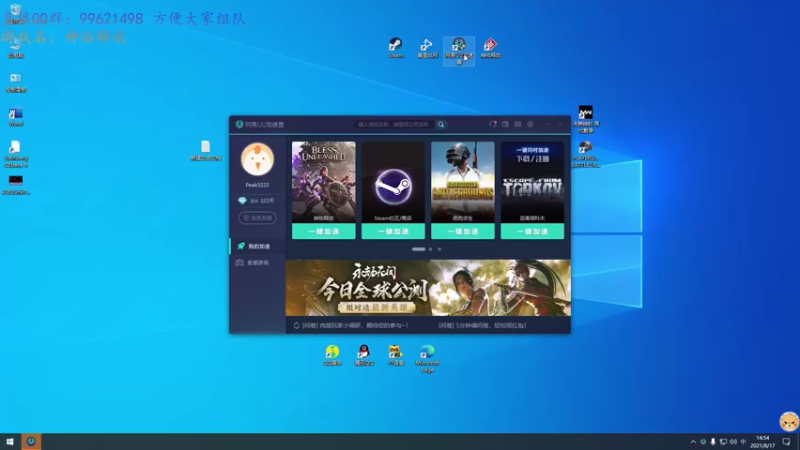The width and height of the screenshot is (800, 450).
Task: Click the diamond VIP days icon
Action: [x=242, y=201]
